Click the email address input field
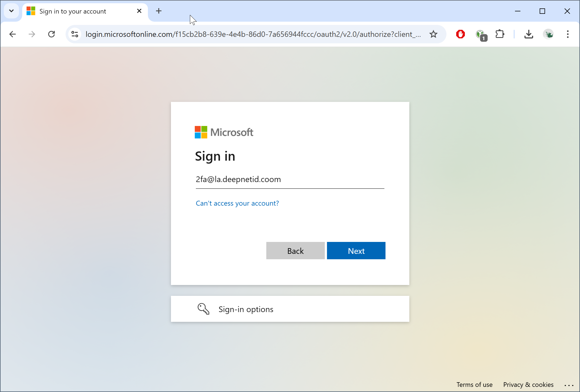Viewport: 580px width, 392px height. (290, 179)
